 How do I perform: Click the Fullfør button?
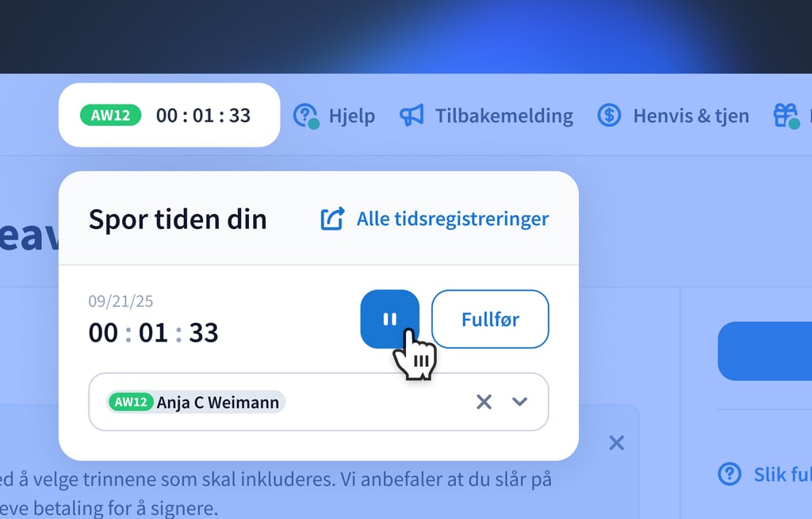[490, 319]
